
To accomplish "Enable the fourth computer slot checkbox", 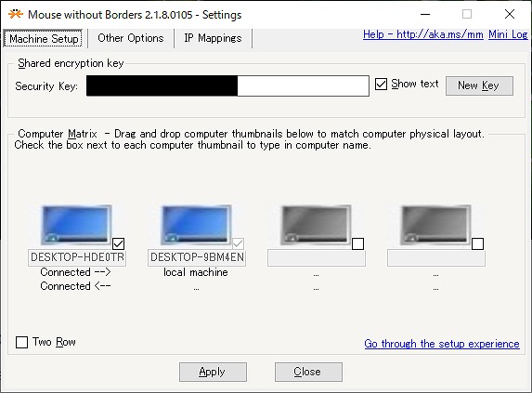I will coord(478,243).
